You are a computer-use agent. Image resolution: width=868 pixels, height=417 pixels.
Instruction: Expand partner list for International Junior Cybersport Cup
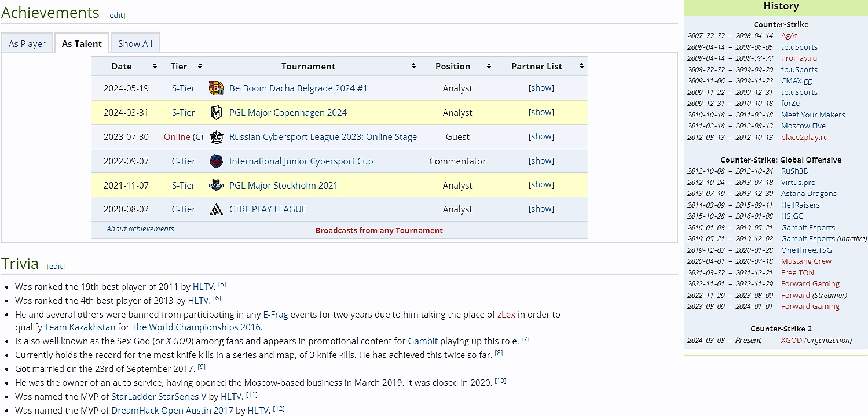coord(541,161)
